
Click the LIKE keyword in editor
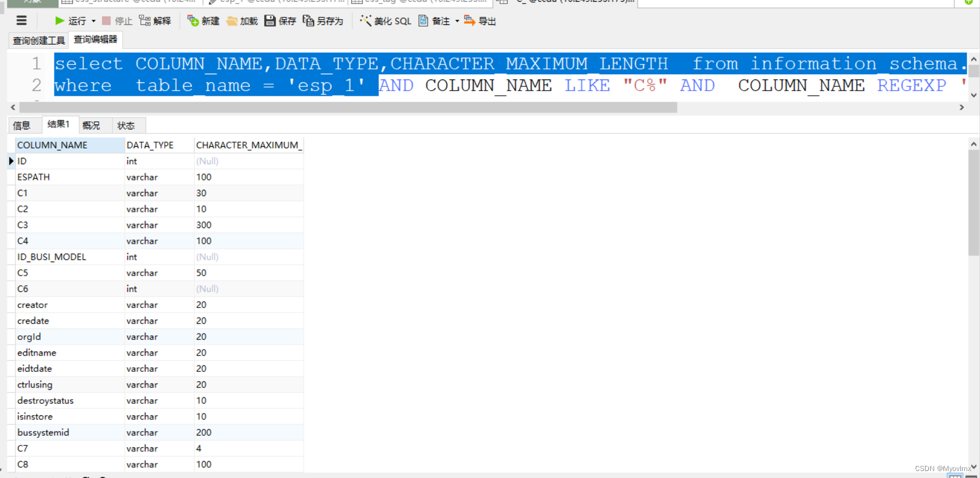point(587,85)
